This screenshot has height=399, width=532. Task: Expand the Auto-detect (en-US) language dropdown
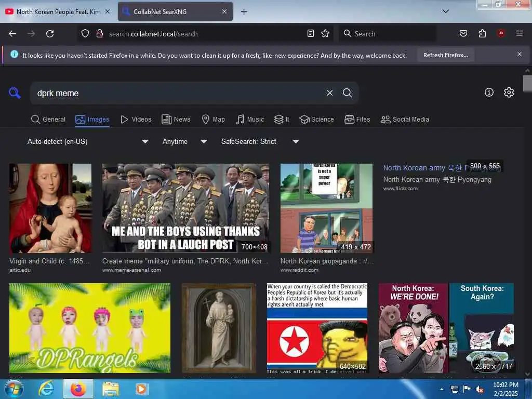88,141
